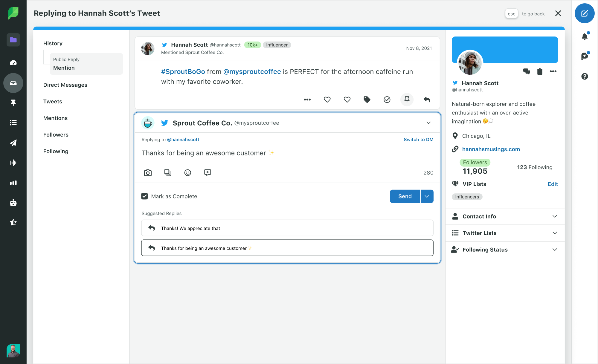Click the pin/bookmark icon on tweet
The image size is (598, 364).
point(407,99)
